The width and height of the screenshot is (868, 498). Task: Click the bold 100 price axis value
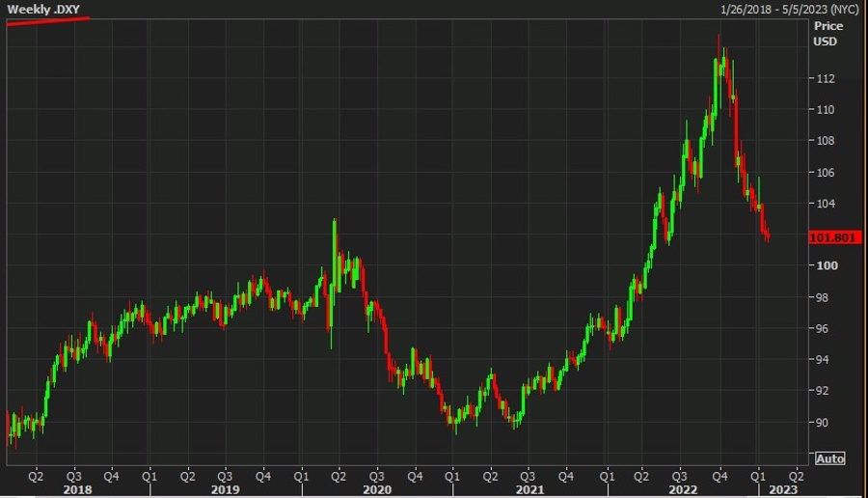point(827,266)
